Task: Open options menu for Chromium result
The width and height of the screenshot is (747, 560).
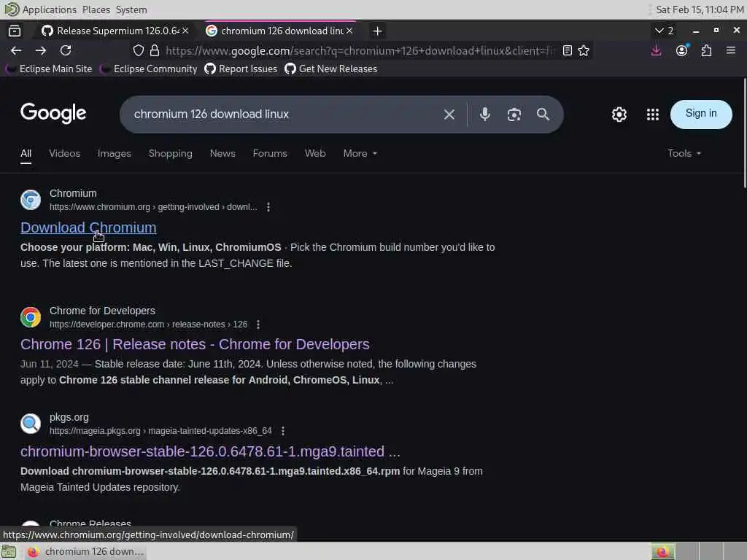Action: pyautogui.click(x=268, y=207)
